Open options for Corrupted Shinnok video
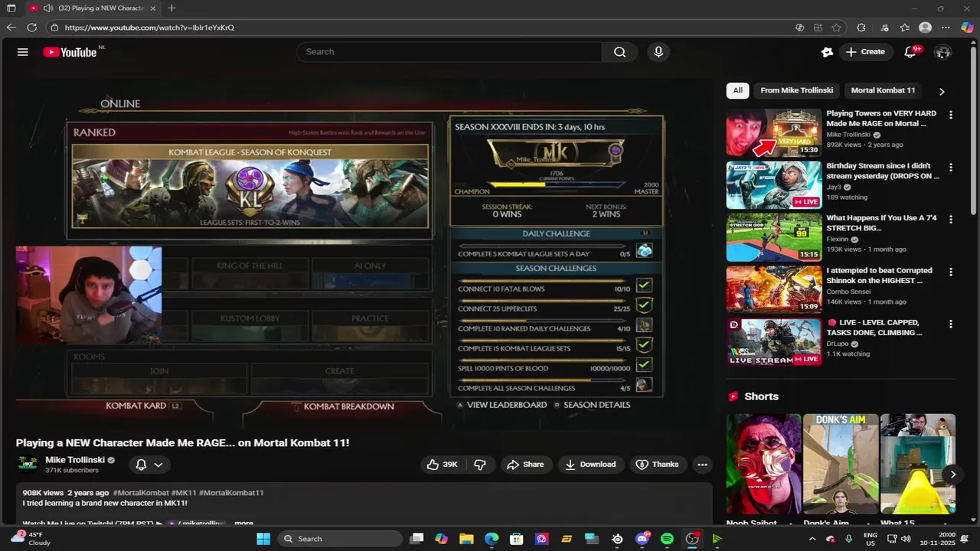Image resolution: width=980 pixels, height=551 pixels. [951, 272]
